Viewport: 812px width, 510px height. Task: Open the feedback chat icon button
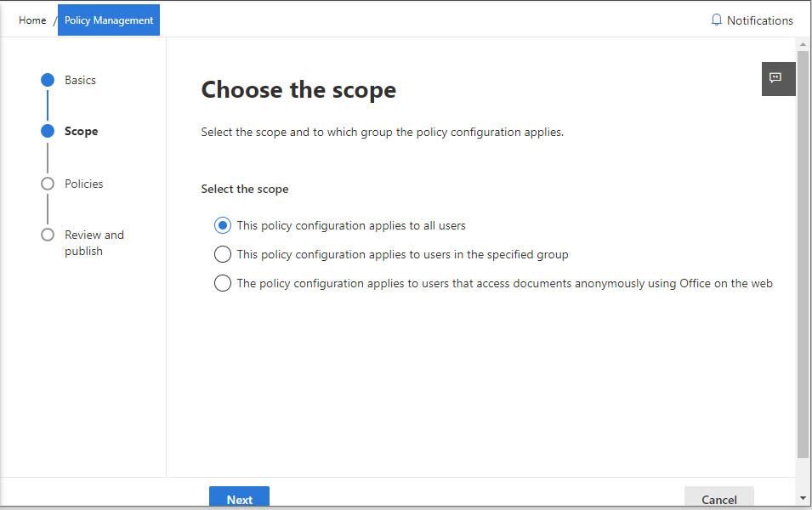tap(778, 79)
